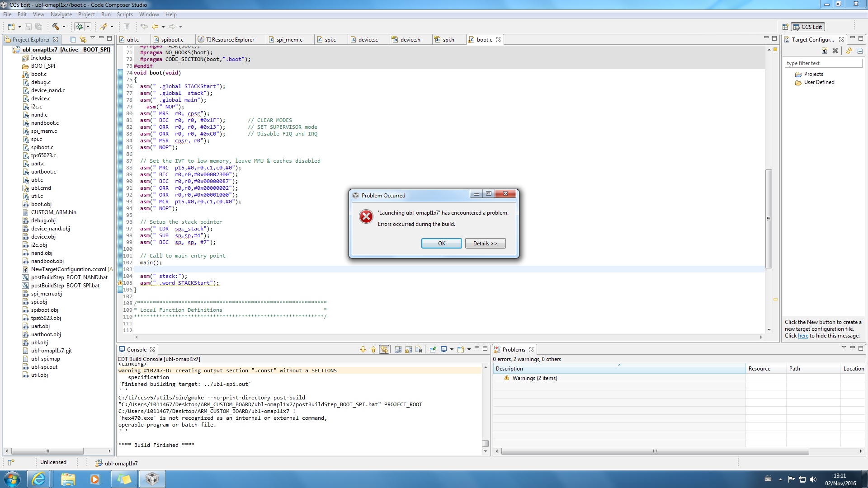Click Collapse All in Project Explorer
Viewport: 868px width, 488px height.
[x=73, y=39]
